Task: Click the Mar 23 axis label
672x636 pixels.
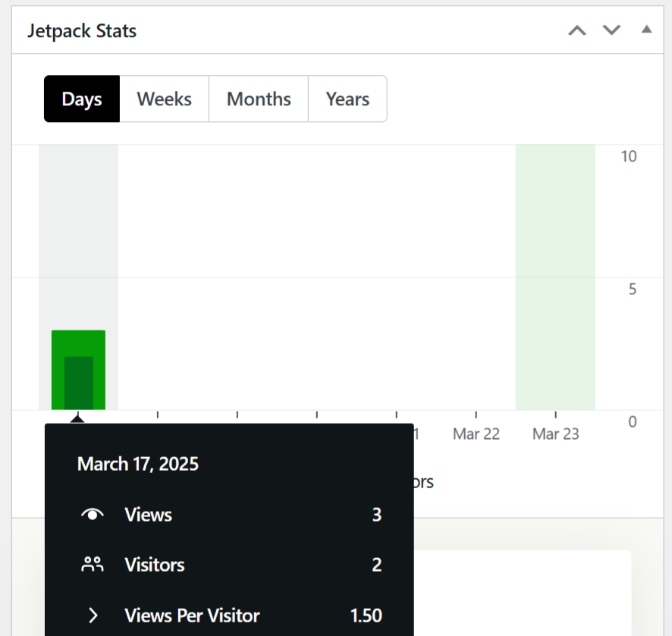Action: click(555, 434)
